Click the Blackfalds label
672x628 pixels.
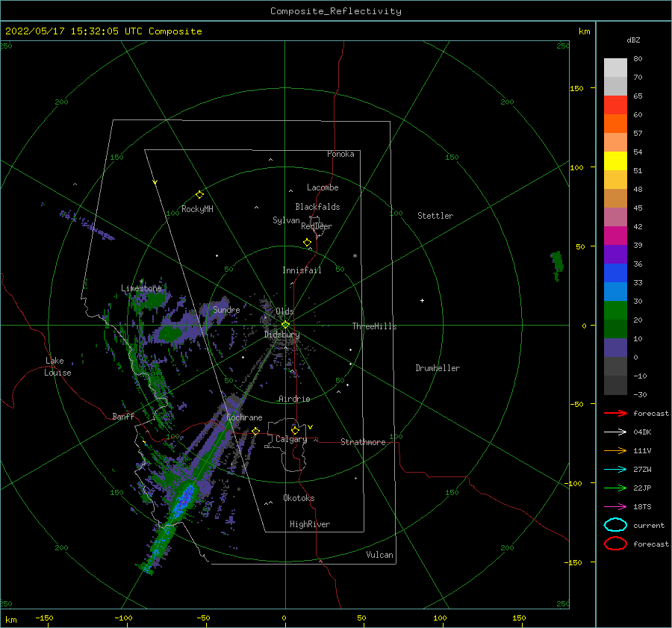click(x=317, y=207)
